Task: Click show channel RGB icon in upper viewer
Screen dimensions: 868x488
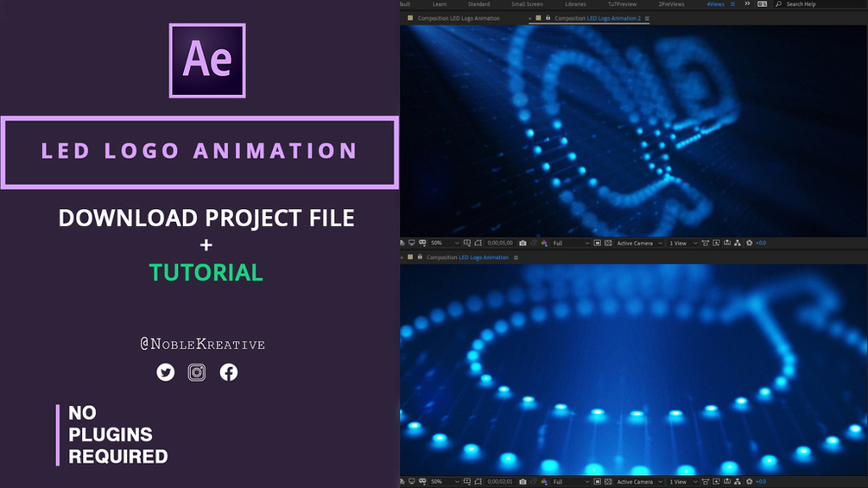Action: tap(544, 243)
